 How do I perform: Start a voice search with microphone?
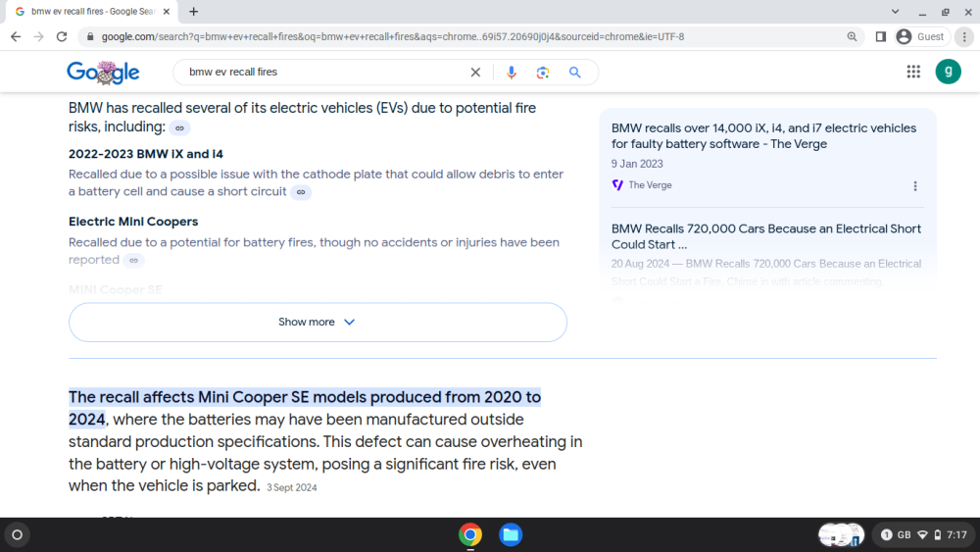[512, 73]
